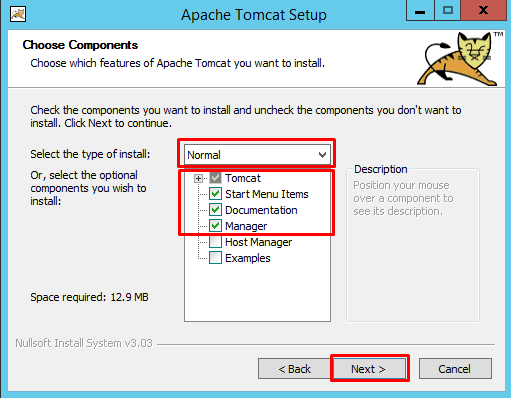This screenshot has width=511, height=398.
Task: Uncheck the Start Menu Items checkbox
Action: [215, 194]
